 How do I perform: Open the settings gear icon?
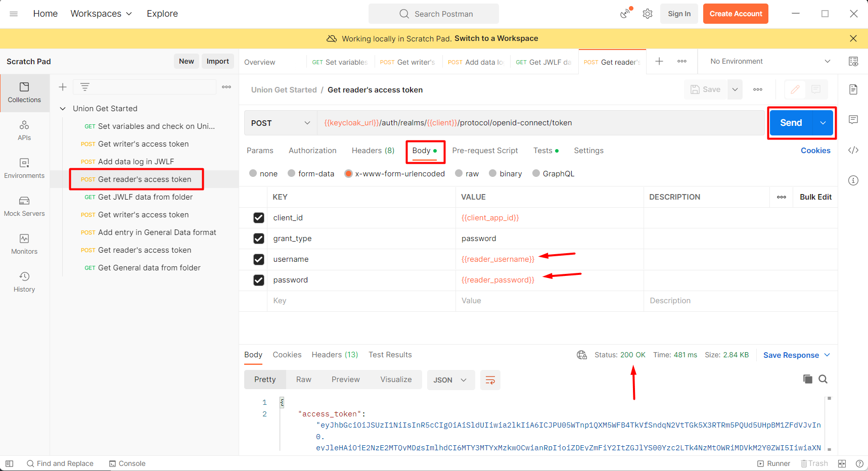[x=648, y=14]
